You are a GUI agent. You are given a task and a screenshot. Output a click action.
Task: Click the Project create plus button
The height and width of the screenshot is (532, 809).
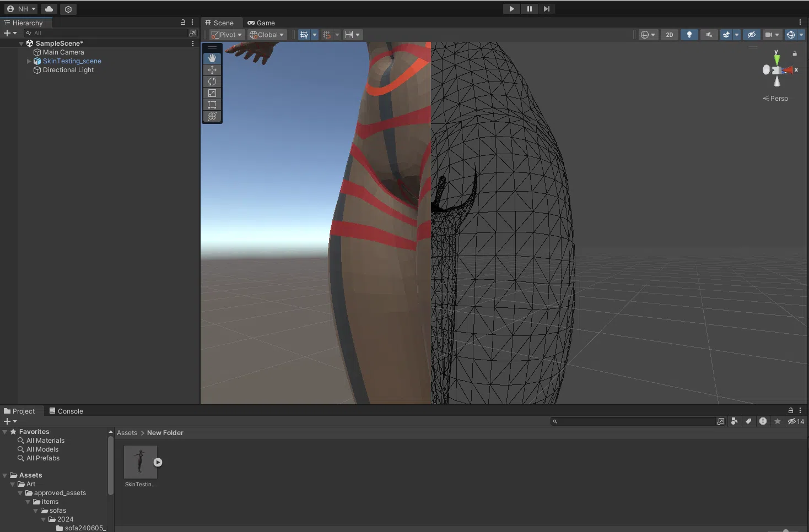tap(10, 421)
